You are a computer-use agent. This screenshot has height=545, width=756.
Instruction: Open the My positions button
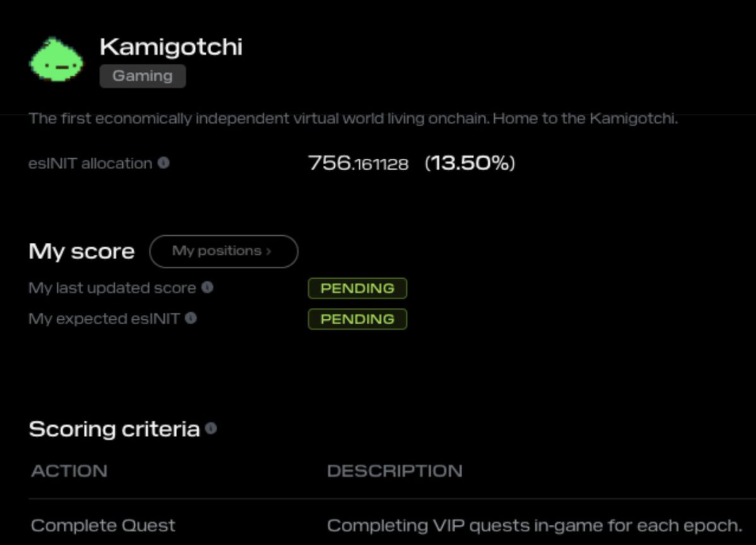(x=223, y=251)
